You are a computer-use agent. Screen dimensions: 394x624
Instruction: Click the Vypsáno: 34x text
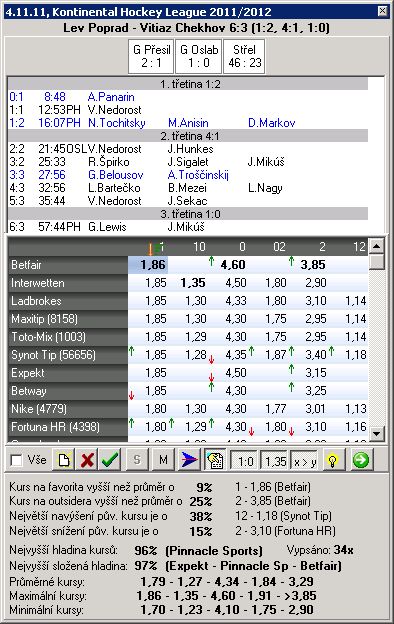coord(320,550)
